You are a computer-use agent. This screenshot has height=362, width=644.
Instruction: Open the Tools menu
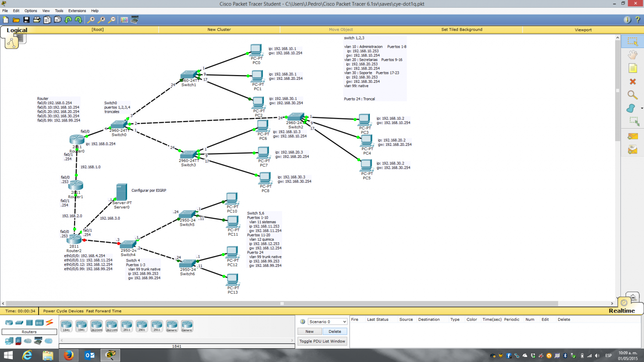(59, 11)
